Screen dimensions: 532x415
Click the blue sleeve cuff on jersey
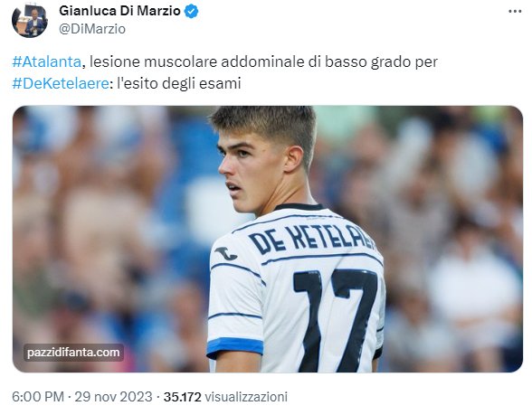235,347
